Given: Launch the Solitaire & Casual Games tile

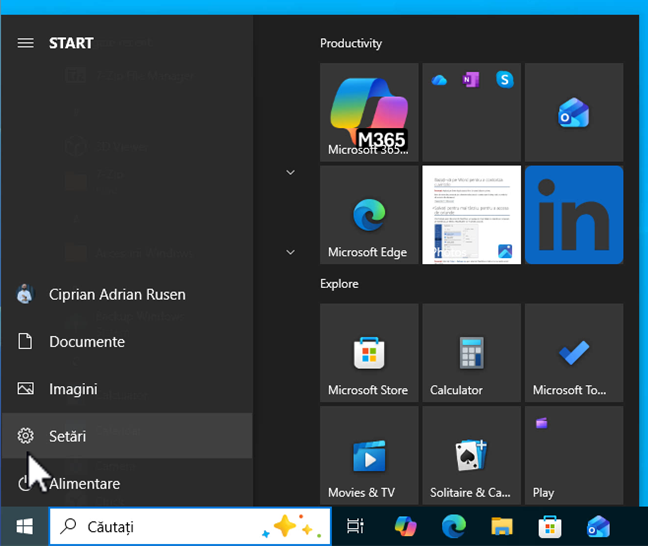Looking at the screenshot, I should 471,455.
